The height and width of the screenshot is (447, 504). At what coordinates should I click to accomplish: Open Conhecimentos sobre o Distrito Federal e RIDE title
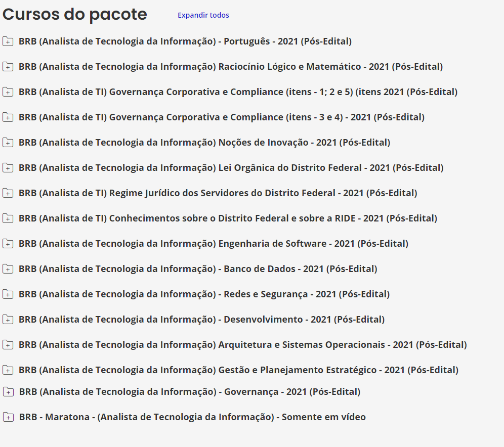pyautogui.click(x=228, y=218)
